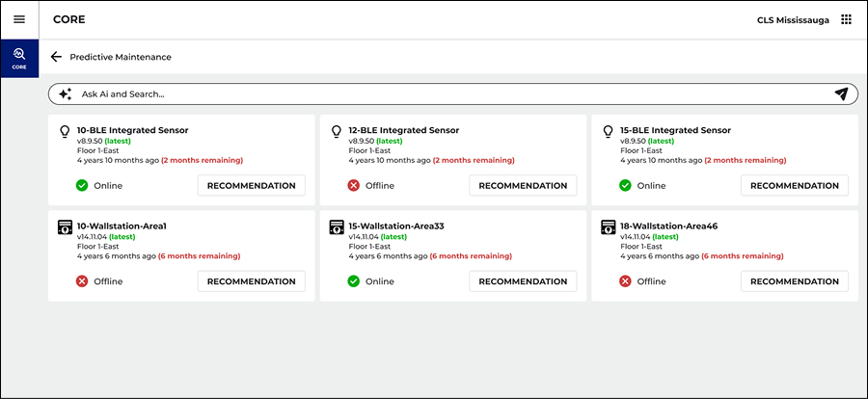The width and height of the screenshot is (868, 399).
Task: Select the 15-Wallstation-Area33 title
Action: click(395, 226)
